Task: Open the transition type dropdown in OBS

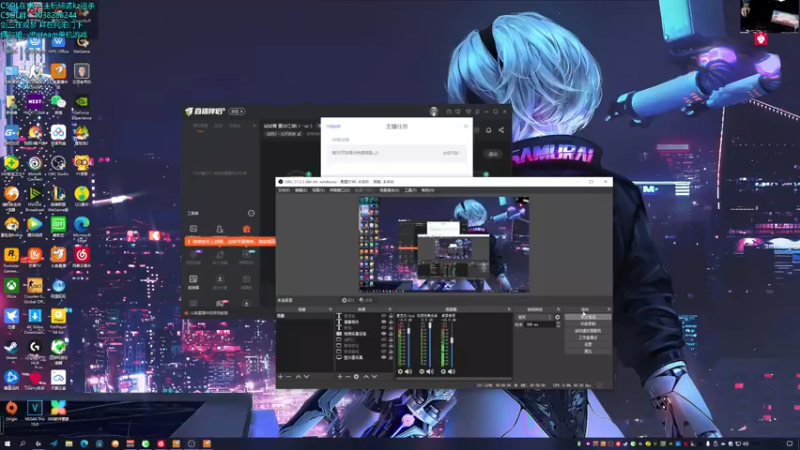Action: click(534, 317)
